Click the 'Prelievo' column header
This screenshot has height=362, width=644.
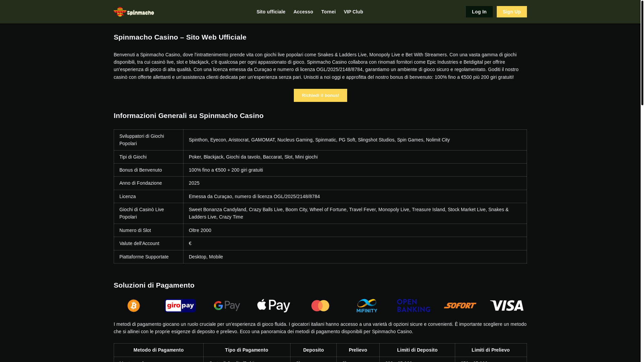(x=358, y=350)
